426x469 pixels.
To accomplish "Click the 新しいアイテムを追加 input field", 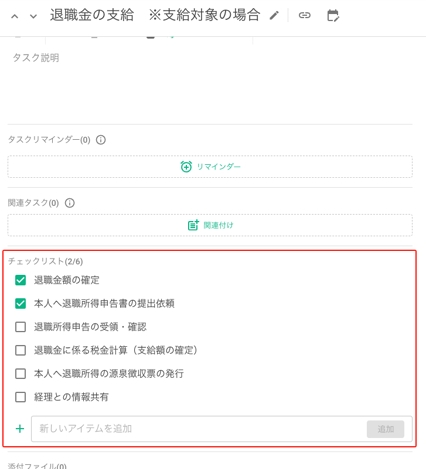I will point(198,429).
